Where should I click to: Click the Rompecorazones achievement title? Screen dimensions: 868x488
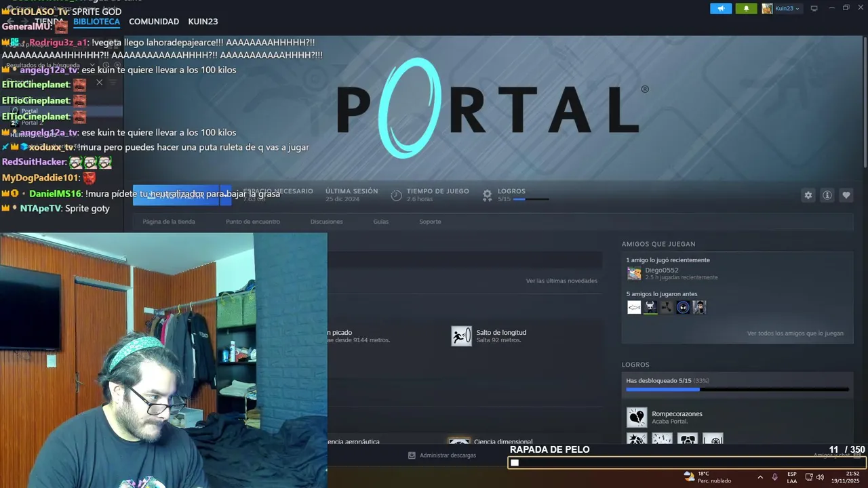(677, 413)
